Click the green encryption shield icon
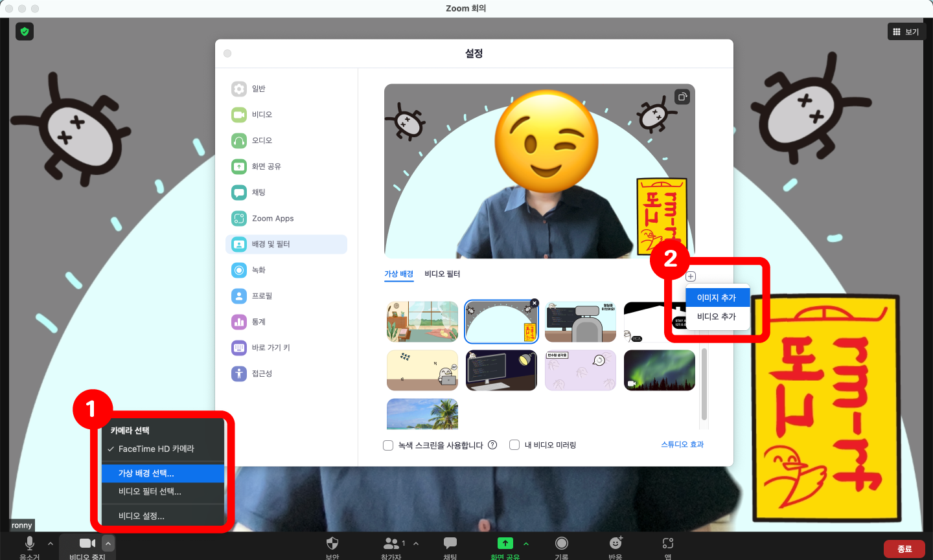This screenshot has width=933, height=560. coord(25,31)
